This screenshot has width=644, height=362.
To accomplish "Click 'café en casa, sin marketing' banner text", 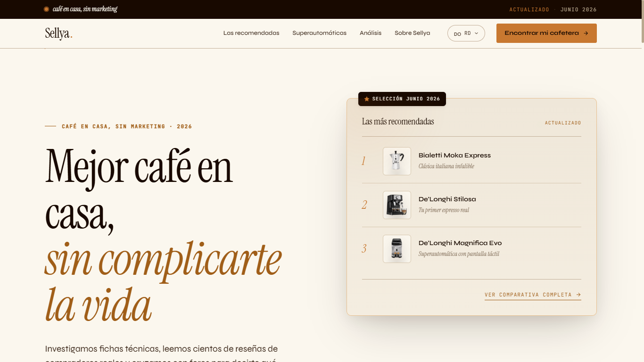I will click(85, 9).
